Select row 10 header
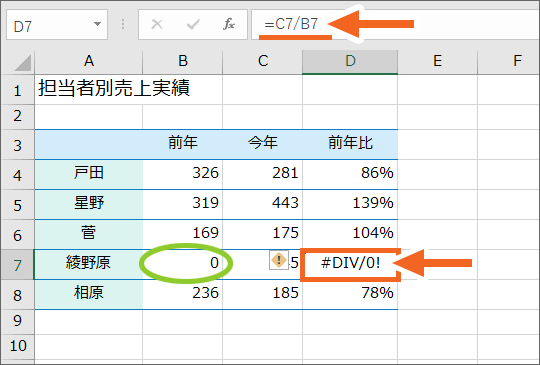The image size is (540, 365). [18, 346]
